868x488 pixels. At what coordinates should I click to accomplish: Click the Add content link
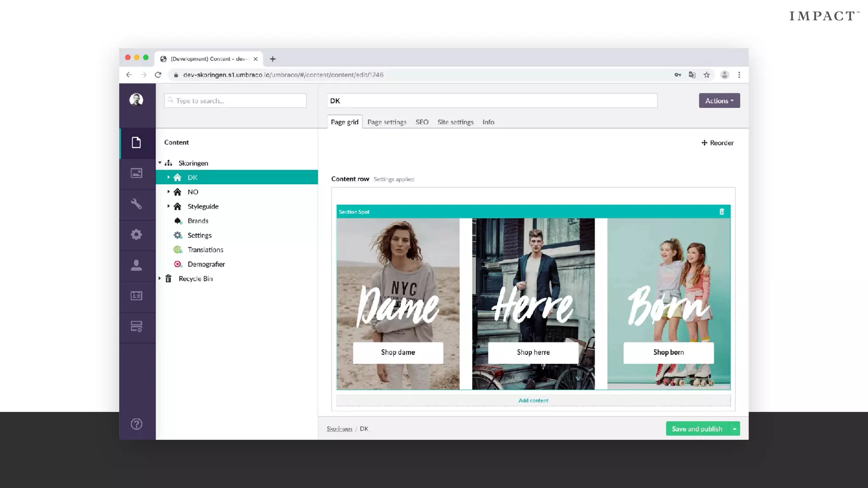(533, 400)
